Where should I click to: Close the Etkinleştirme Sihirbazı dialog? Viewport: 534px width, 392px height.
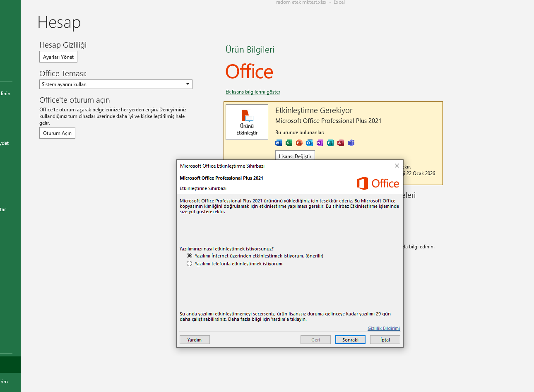coord(397,166)
